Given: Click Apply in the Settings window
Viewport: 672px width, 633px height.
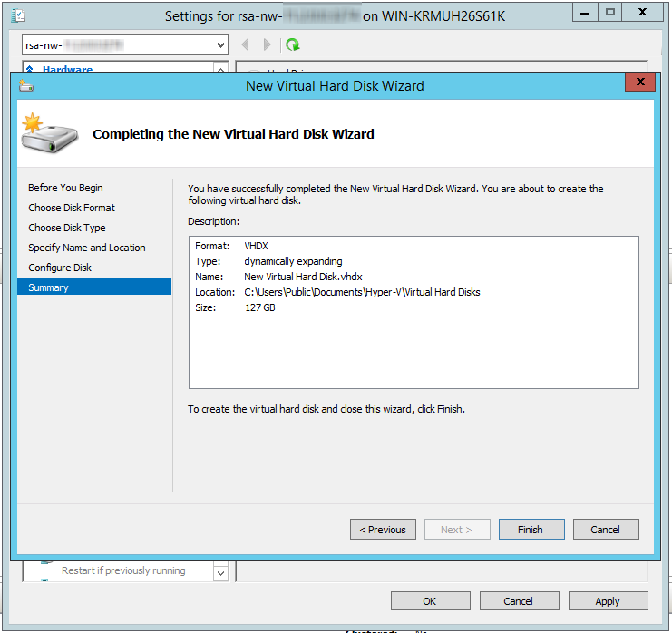Looking at the screenshot, I should [609, 601].
